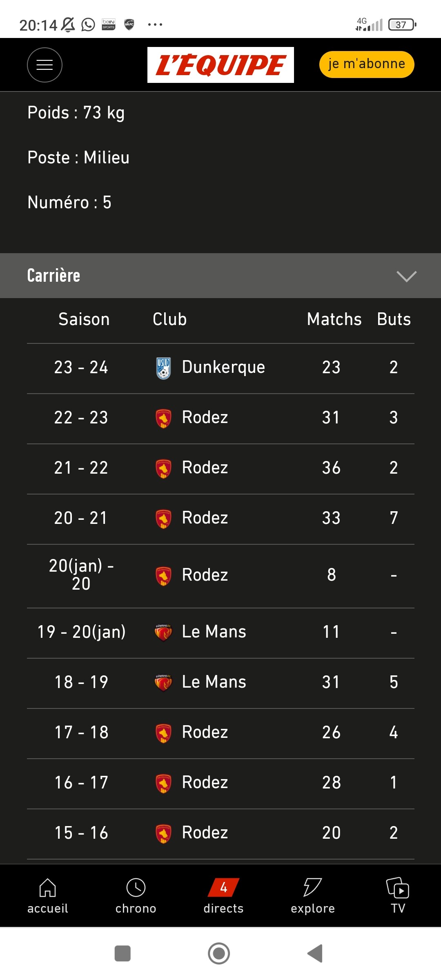
Task: Open Dunkerque club link
Action: tap(223, 367)
